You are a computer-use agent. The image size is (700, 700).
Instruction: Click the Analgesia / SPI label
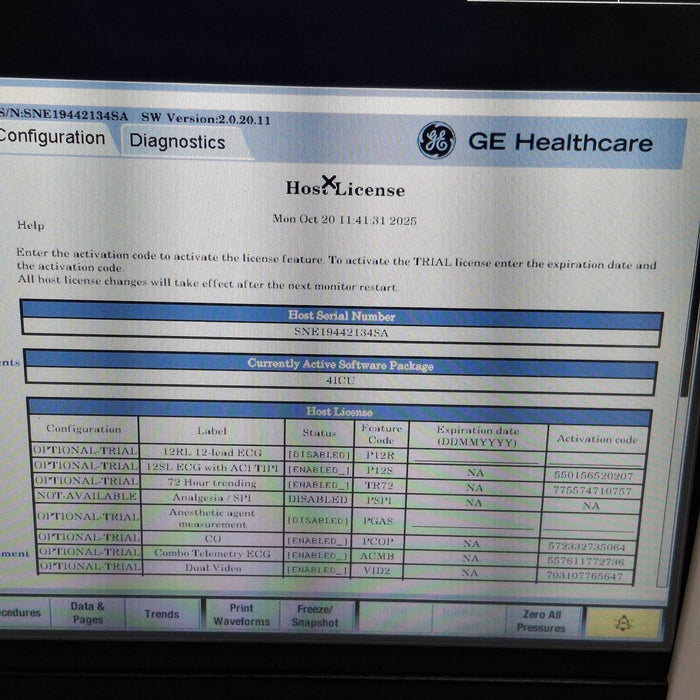[212, 497]
